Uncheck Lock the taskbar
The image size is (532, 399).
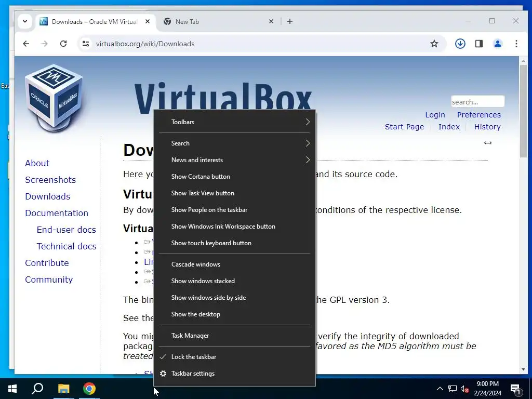click(x=234, y=356)
